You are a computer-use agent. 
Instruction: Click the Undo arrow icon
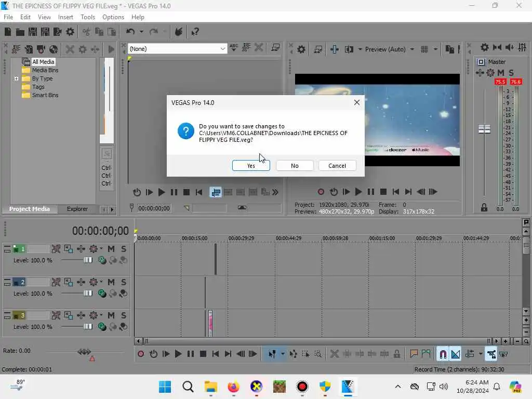[130, 32]
